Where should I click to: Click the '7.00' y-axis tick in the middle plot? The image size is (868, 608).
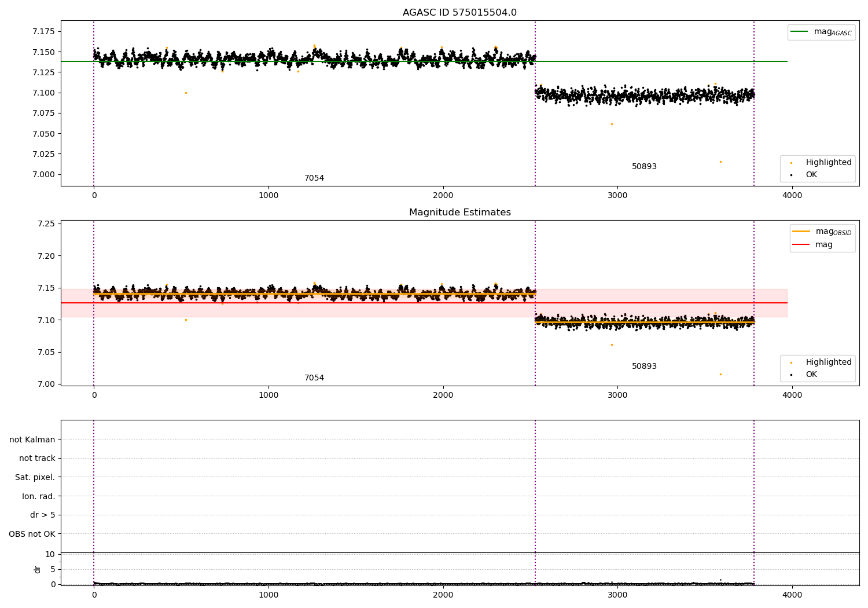pos(46,384)
